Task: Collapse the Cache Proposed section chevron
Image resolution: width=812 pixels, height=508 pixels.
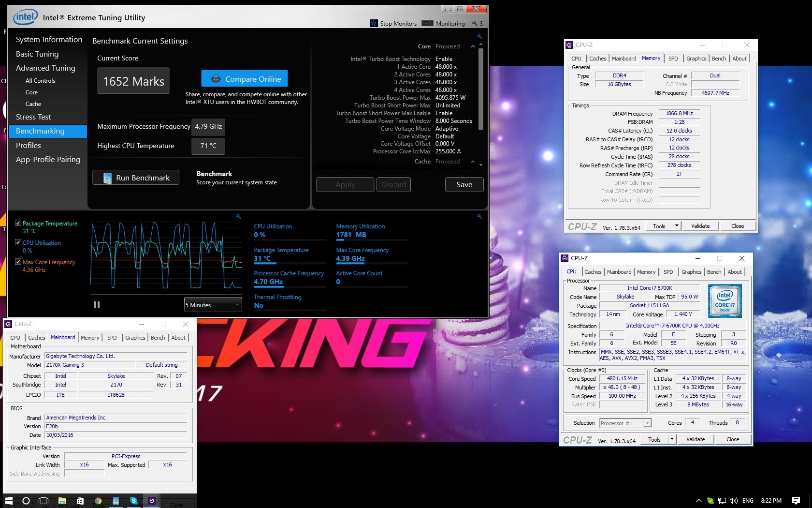Action: (472, 162)
